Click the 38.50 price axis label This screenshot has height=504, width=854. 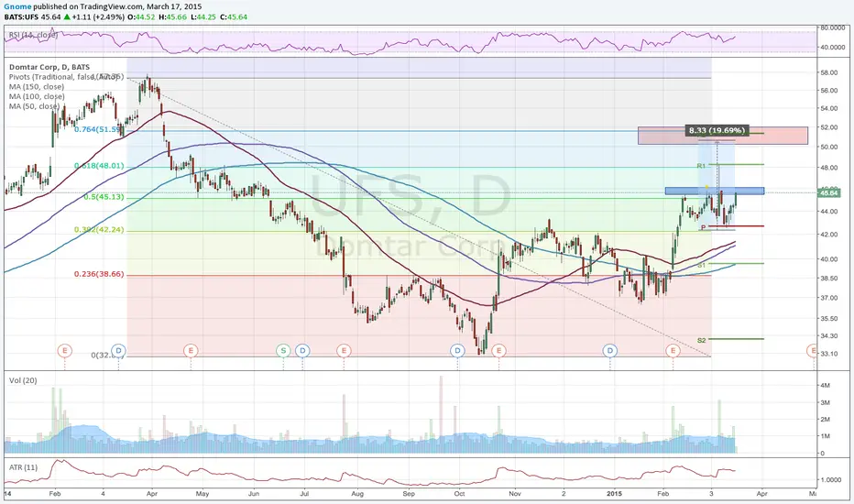tap(828, 278)
